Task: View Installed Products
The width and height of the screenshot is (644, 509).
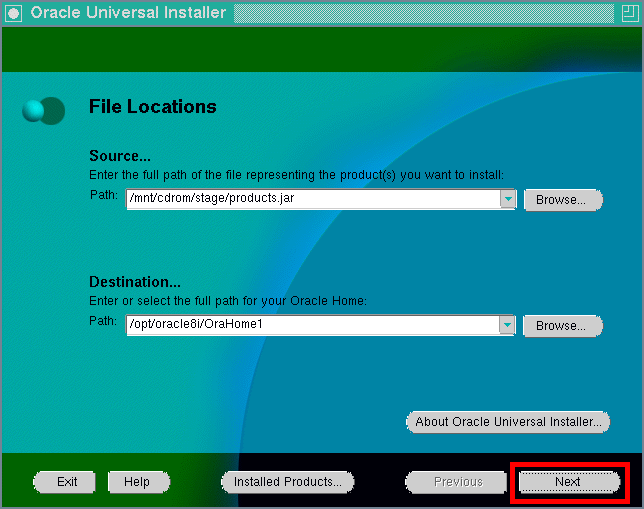Action: point(287,482)
